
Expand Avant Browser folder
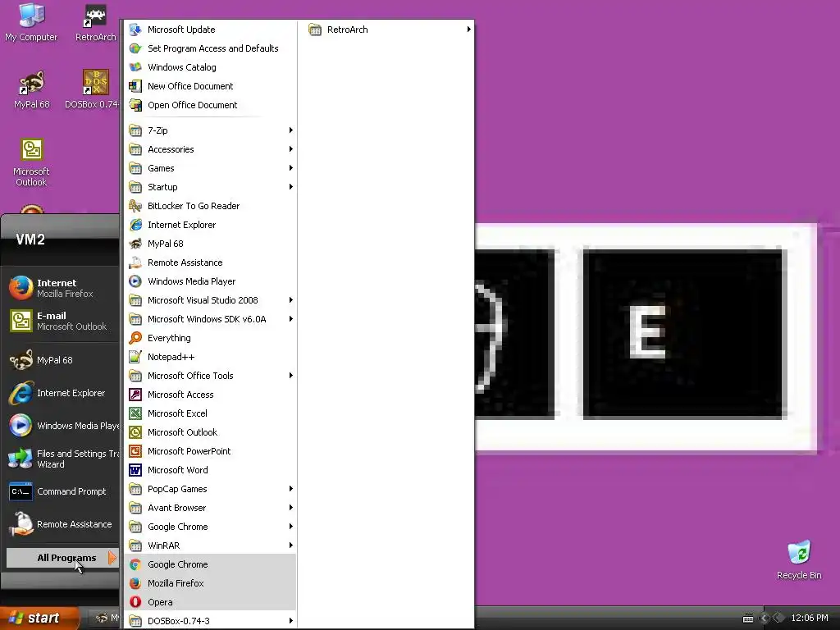(x=211, y=508)
